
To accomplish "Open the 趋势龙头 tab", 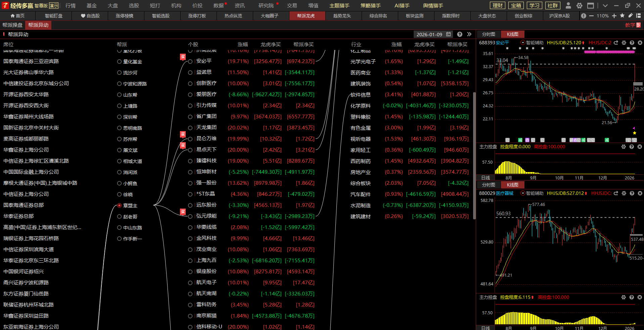I will (342, 16).
